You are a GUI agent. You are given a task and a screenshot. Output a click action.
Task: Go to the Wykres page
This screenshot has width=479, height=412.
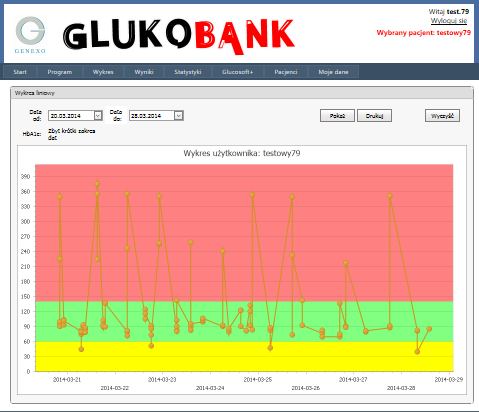[x=103, y=72]
